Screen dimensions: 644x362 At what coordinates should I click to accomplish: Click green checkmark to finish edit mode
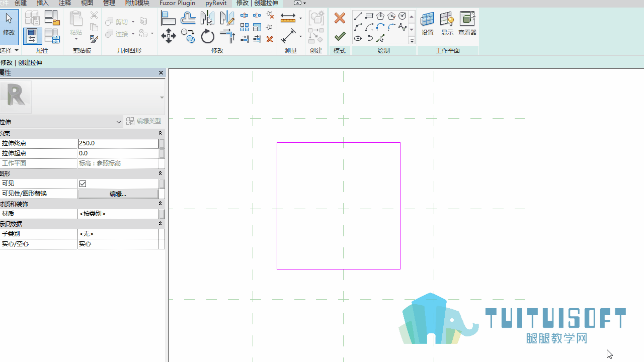tap(340, 36)
